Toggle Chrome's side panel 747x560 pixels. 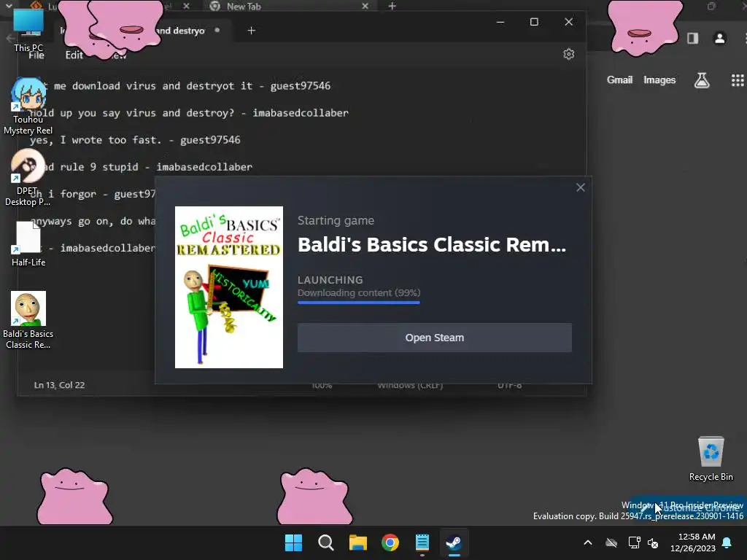[693, 38]
